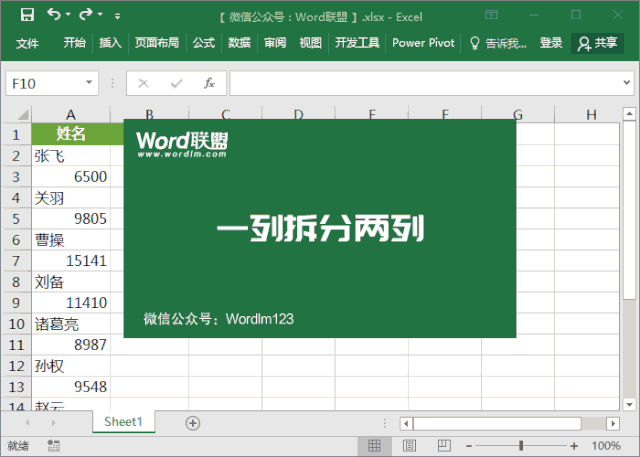Image resolution: width=640 pixels, height=457 pixels.
Task: Click the Undo arrow icon
Action: (x=54, y=15)
